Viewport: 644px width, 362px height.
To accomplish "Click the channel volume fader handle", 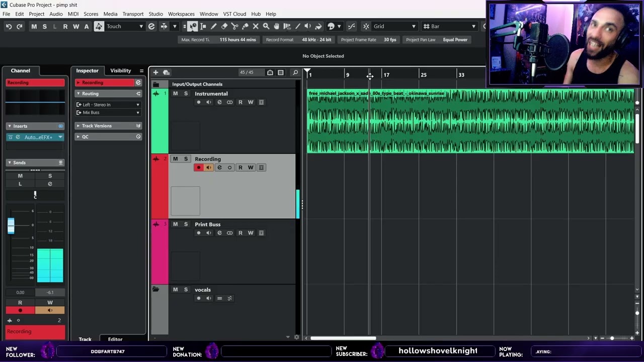I will 11,226.
